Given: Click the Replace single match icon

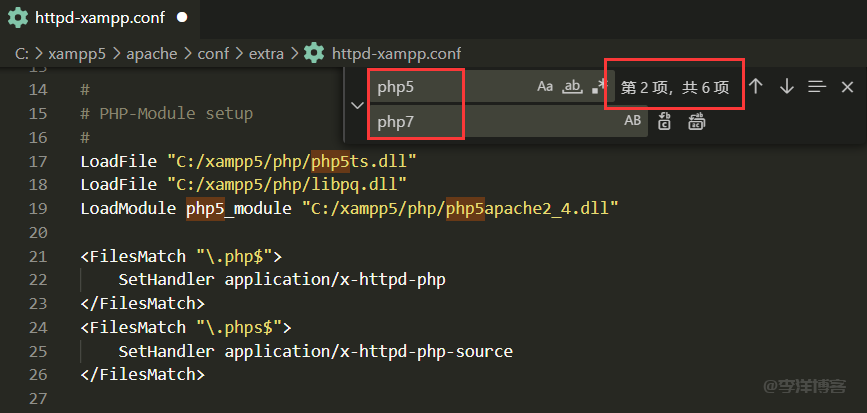Looking at the screenshot, I should pos(666,121).
